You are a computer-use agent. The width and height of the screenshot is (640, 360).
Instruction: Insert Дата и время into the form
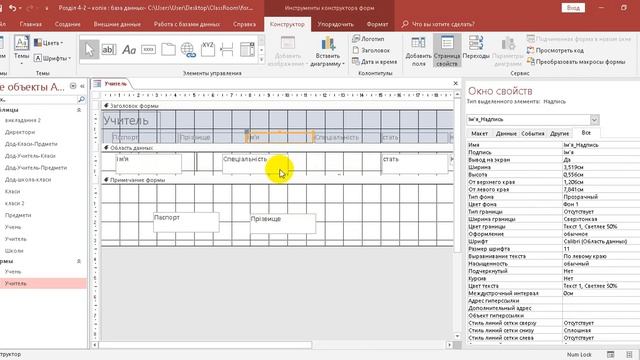pos(375,62)
